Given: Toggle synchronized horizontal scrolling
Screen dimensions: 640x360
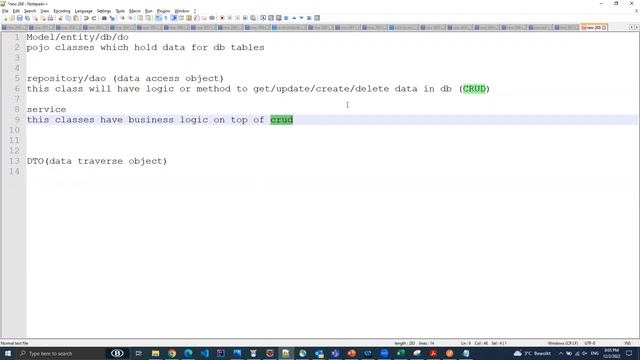Looking at the screenshot, I should coord(148,18).
